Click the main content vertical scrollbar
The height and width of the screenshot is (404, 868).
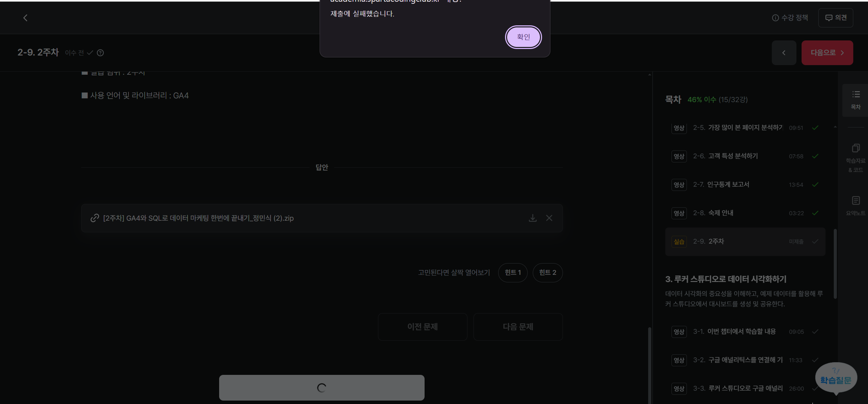[x=650, y=365]
